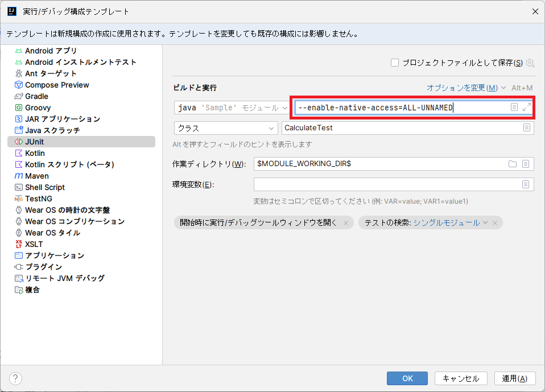
Task: Click the 複合 folder icon
Action: tap(19, 290)
